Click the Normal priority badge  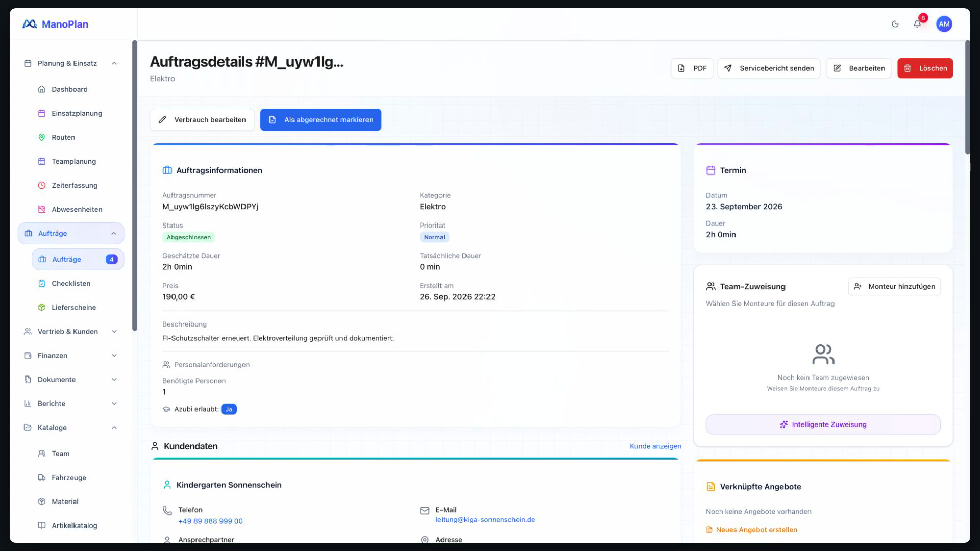coord(434,237)
